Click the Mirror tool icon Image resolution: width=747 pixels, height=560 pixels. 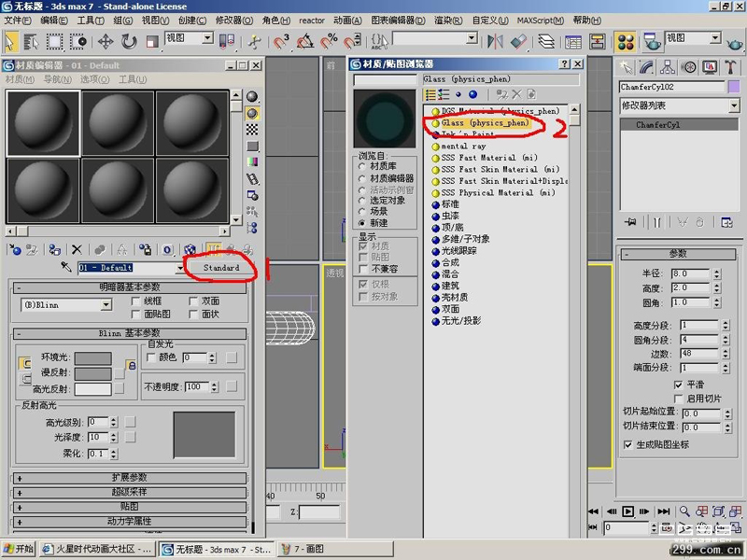(x=495, y=42)
